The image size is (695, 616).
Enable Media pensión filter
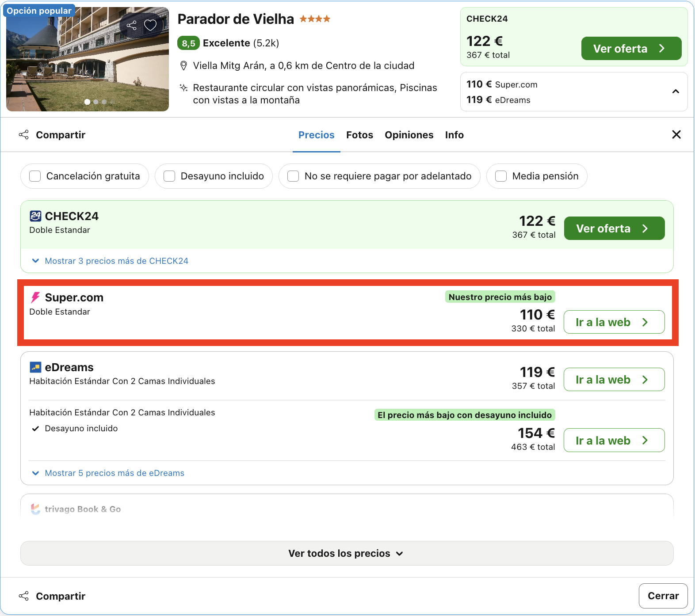coord(501,176)
